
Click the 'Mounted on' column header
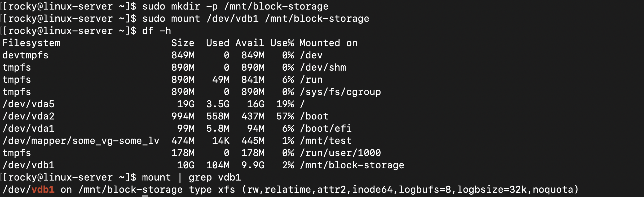point(328,43)
